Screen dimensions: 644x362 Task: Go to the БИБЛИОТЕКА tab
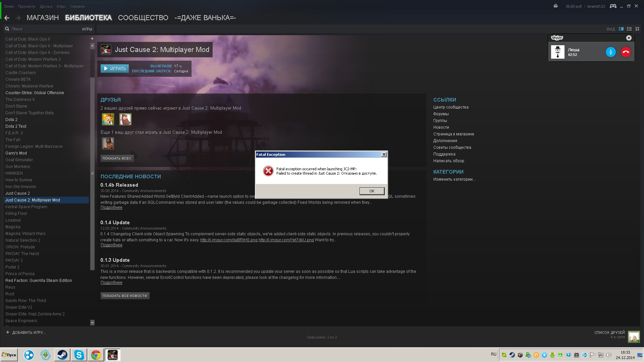[x=88, y=18]
